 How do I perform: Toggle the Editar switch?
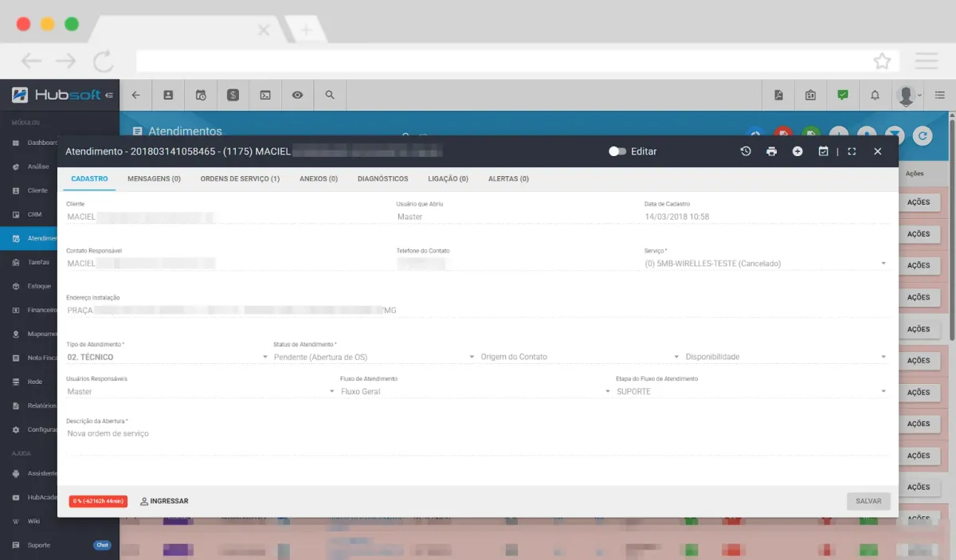(617, 151)
